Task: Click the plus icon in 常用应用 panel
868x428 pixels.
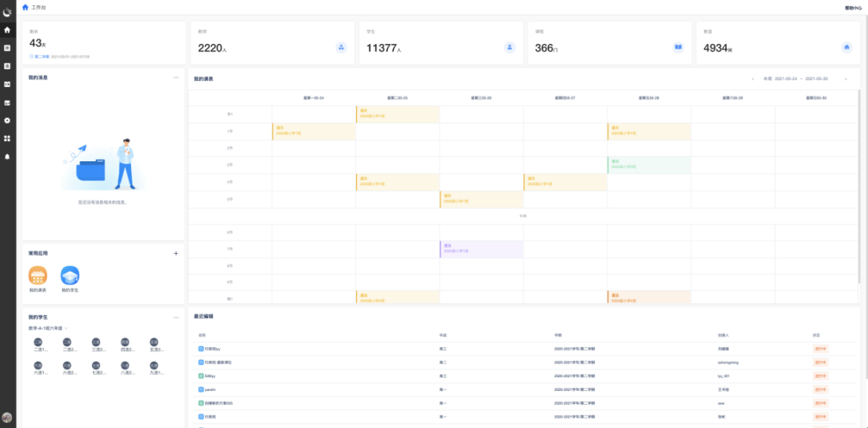Action: 176,253
